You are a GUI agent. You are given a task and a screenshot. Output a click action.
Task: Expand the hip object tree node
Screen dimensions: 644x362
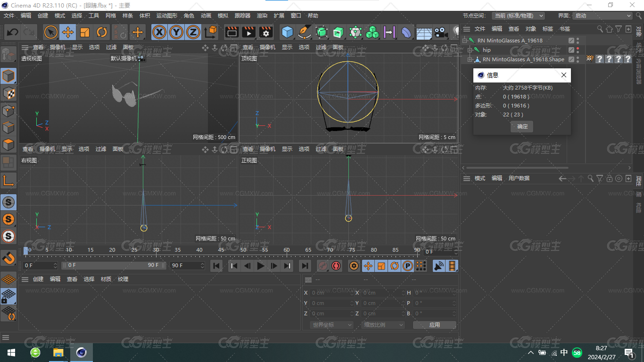coord(470,50)
